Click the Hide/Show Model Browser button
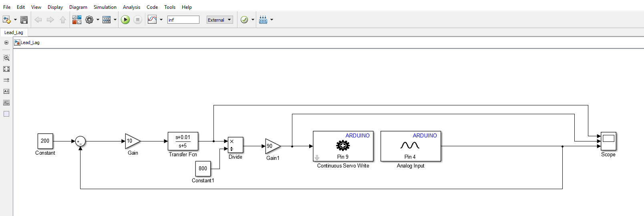Screen dimensions: 644x216 click(6, 42)
